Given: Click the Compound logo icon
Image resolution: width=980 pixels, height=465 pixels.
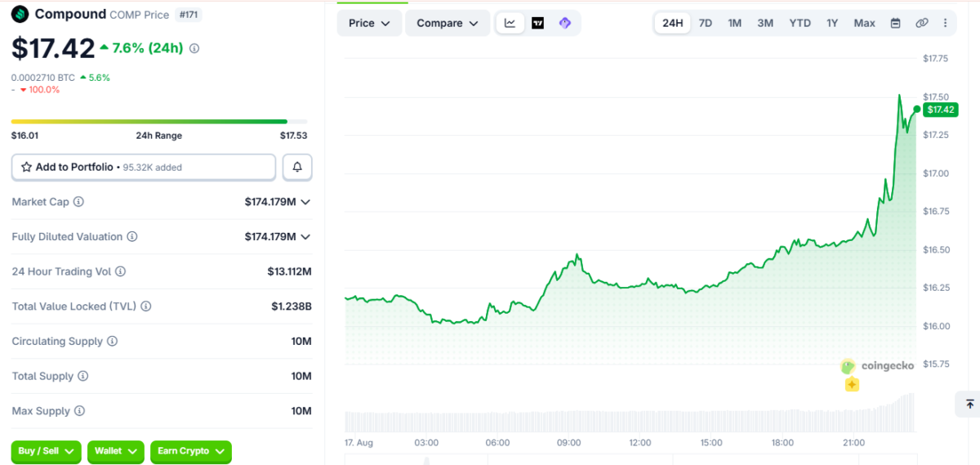Looking at the screenshot, I should pyautogui.click(x=20, y=14).
